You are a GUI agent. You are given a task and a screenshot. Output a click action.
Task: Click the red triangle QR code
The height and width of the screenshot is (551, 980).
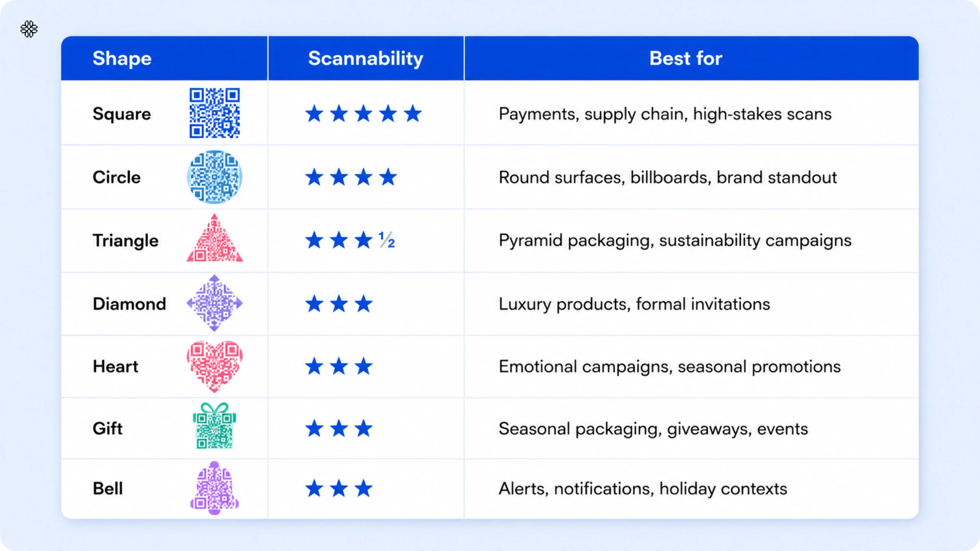coord(214,238)
